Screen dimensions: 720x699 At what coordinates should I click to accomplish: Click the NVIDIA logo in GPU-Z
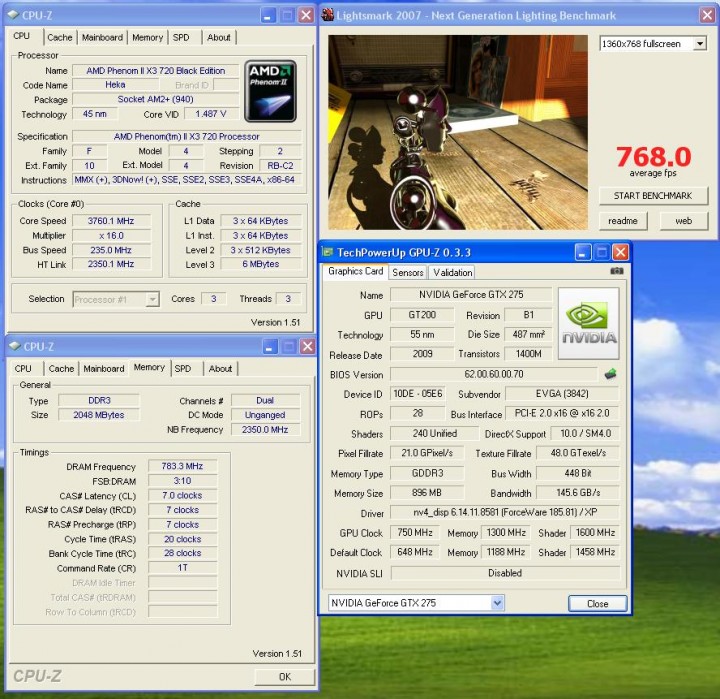[589, 324]
